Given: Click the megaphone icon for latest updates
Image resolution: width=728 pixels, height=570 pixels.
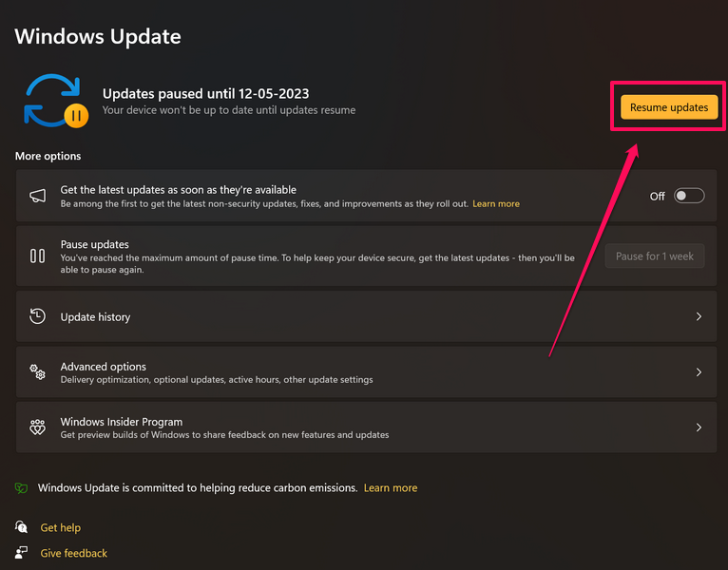Looking at the screenshot, I should 38,196.
